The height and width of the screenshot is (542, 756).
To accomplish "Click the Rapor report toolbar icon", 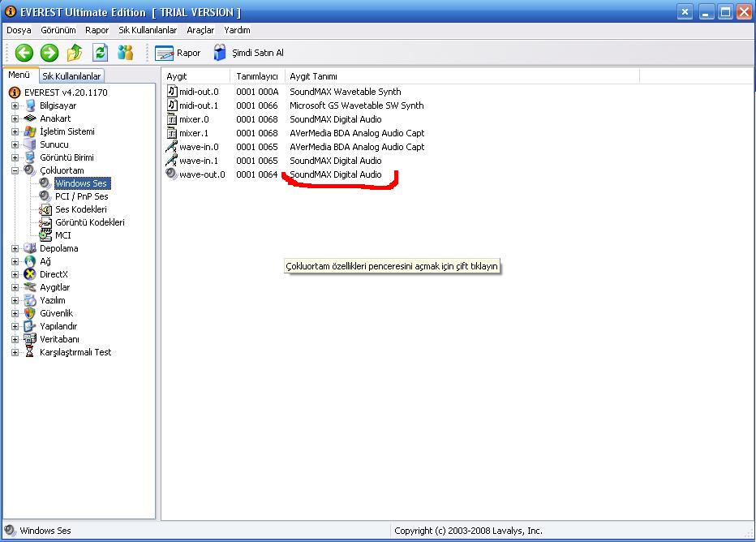I will point(164,53).
